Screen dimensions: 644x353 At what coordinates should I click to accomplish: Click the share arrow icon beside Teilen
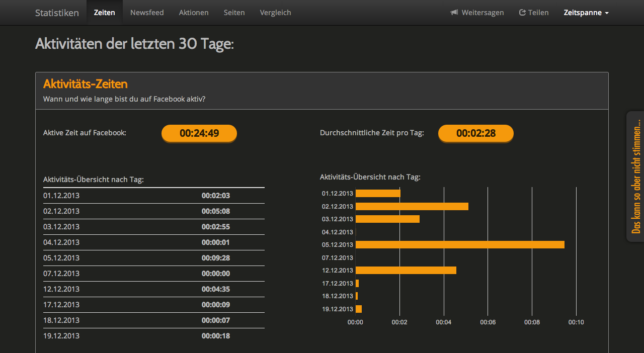coord(522,13)
